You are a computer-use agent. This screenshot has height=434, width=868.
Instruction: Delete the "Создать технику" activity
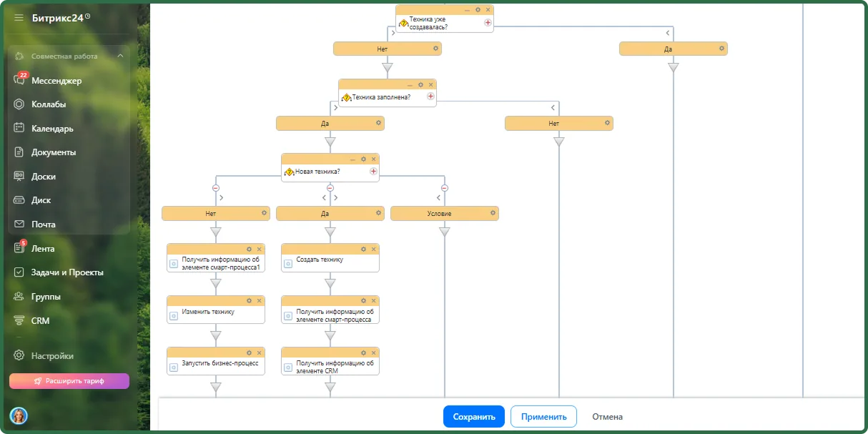(373, 249)
